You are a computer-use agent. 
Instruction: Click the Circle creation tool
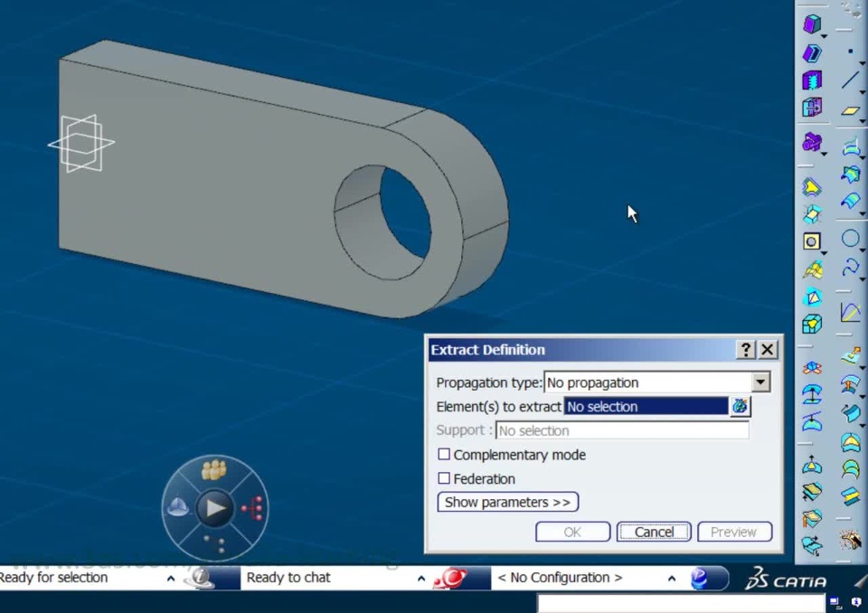pyautogui.click(x=850, y=239)
